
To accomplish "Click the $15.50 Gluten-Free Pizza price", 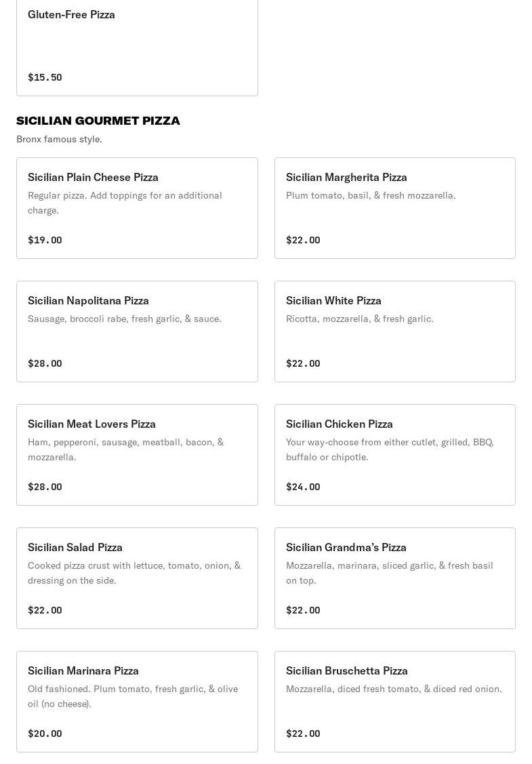I will click(x=45, y=77).
